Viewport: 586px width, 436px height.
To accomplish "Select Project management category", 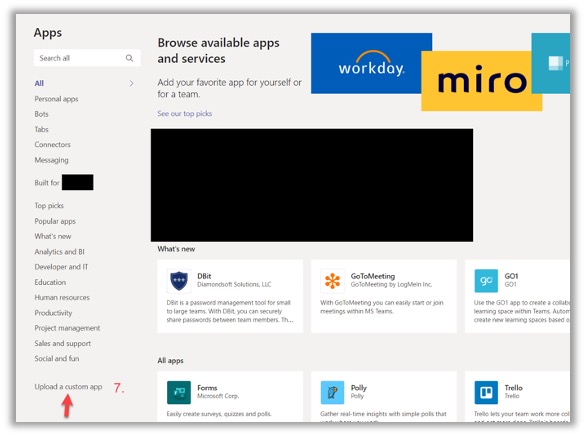I will pos(67,328).
